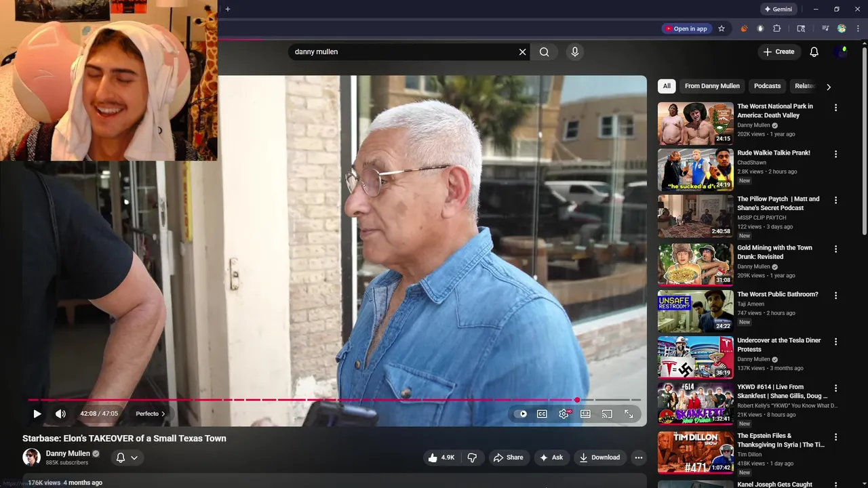This screenshot has height=488, width=868.
Task: Open Danny Mullen channel avatar
Action: click(x=31, y=457)
